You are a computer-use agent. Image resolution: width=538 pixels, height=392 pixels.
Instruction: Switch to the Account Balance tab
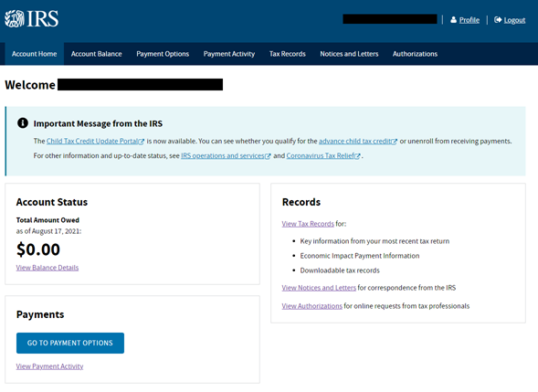[x=97, y=54]
